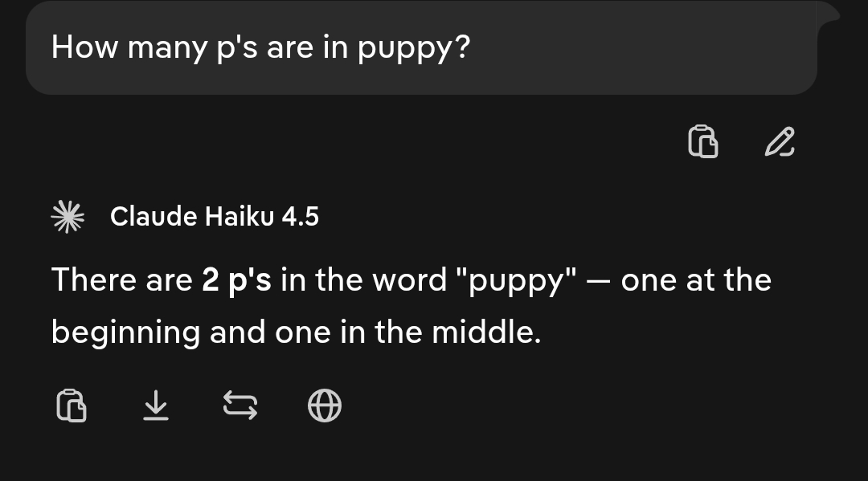Click the bold "2 p's" text
The height and width of the screenshot is (481, 868).
click(236, 280)
